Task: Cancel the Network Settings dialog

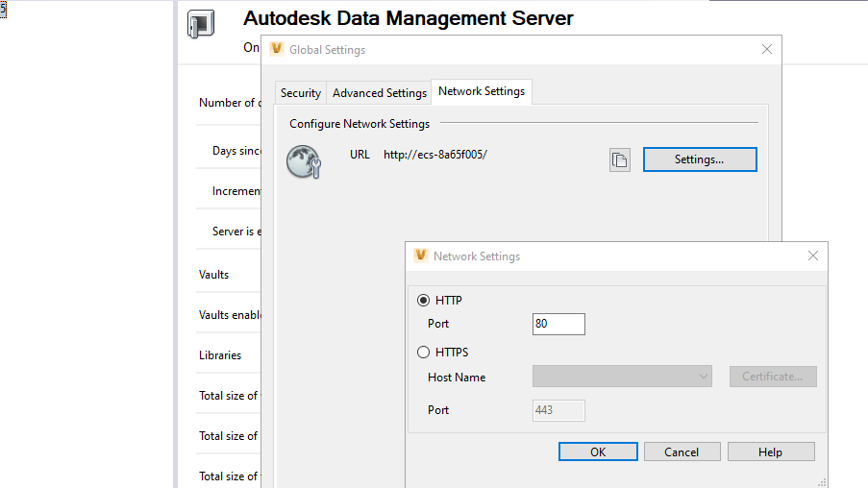Action: (x=682, y=451)
